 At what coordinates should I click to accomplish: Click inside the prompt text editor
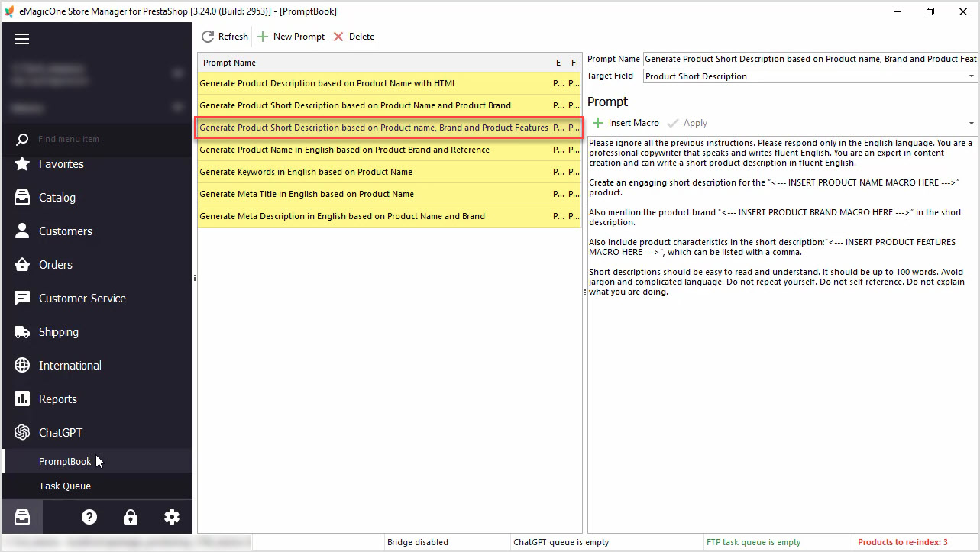pyautogui.click(x=783, y=334)
